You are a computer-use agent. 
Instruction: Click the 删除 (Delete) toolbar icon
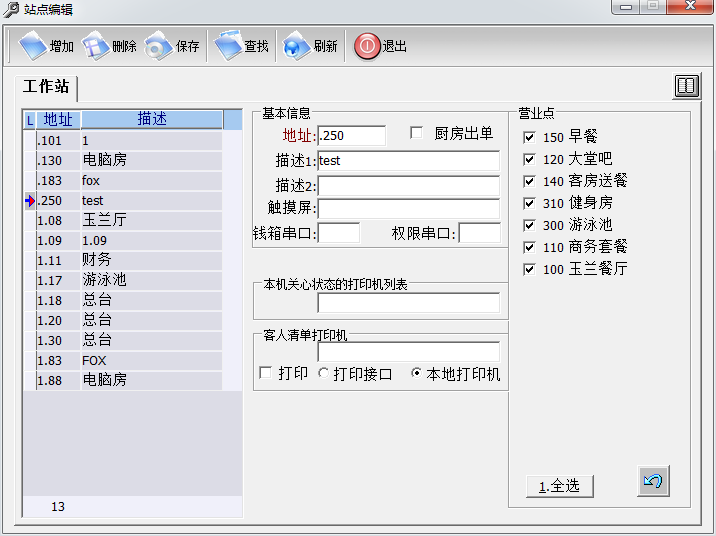[96, 46]
